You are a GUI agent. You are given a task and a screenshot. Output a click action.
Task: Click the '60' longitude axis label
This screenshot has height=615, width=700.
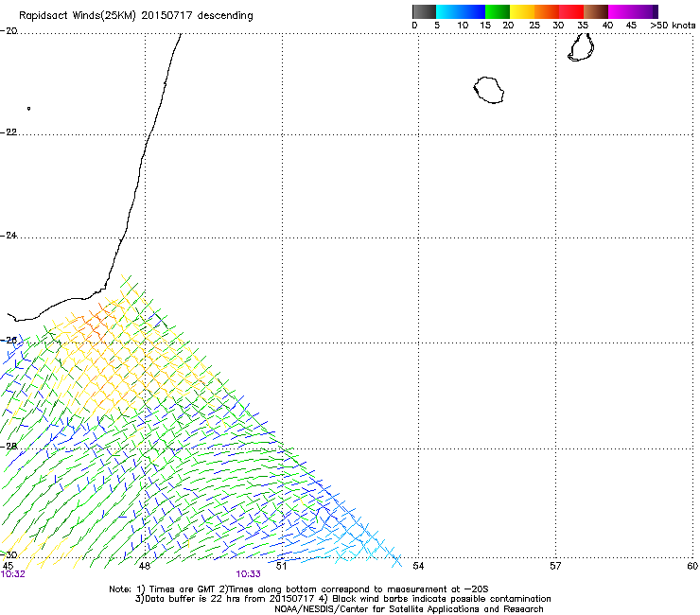[692, 566]
